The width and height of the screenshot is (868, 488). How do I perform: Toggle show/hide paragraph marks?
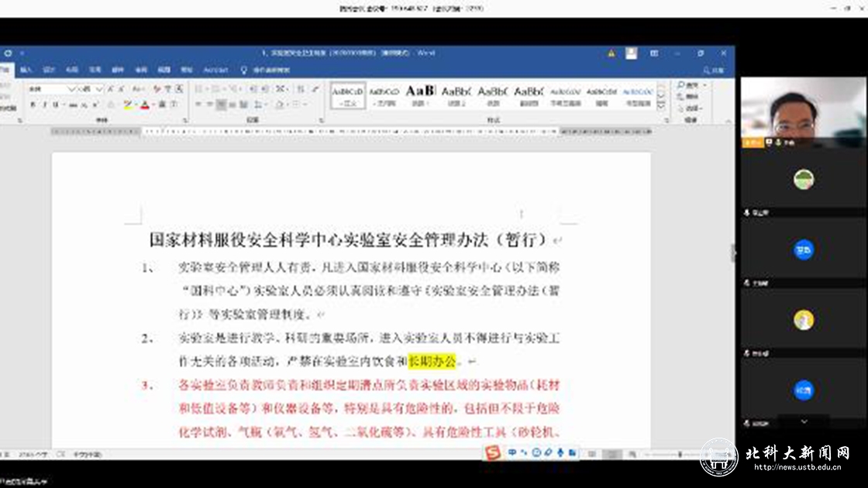315,89
